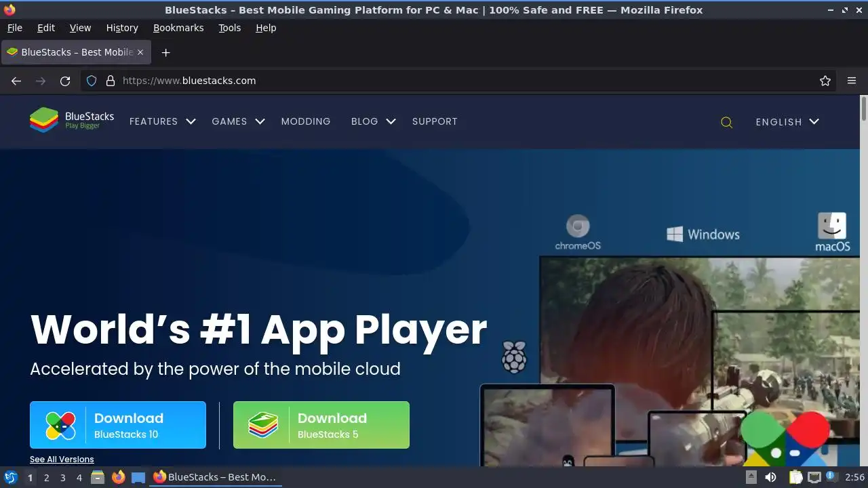Open the ENGLISH language selector

tap(787, 122)
